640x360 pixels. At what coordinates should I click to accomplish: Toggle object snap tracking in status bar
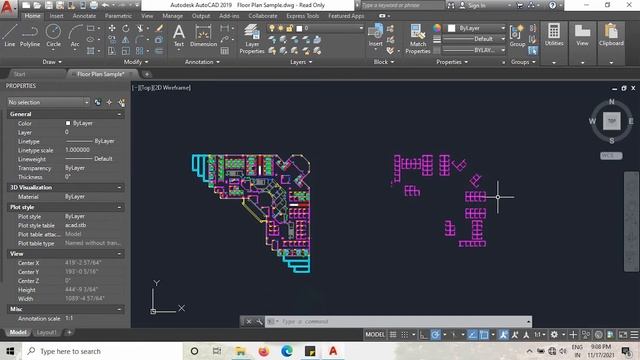(472, 335)
